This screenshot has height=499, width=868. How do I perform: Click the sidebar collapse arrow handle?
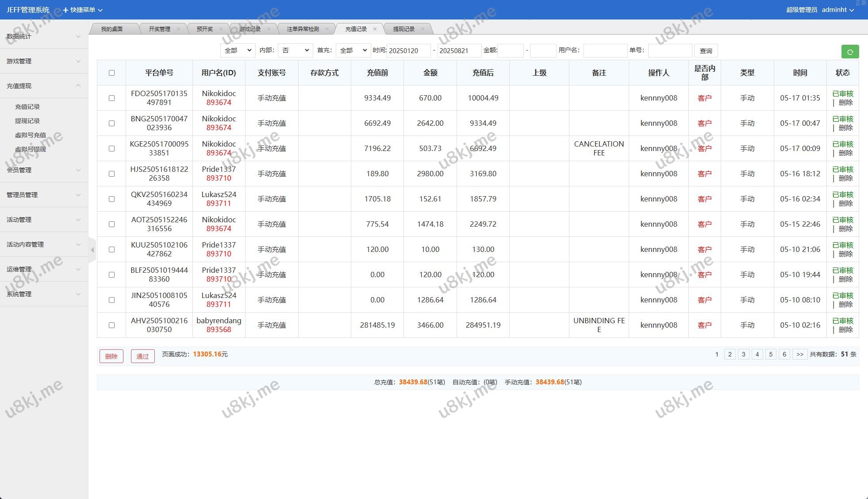tap(92, 250)
